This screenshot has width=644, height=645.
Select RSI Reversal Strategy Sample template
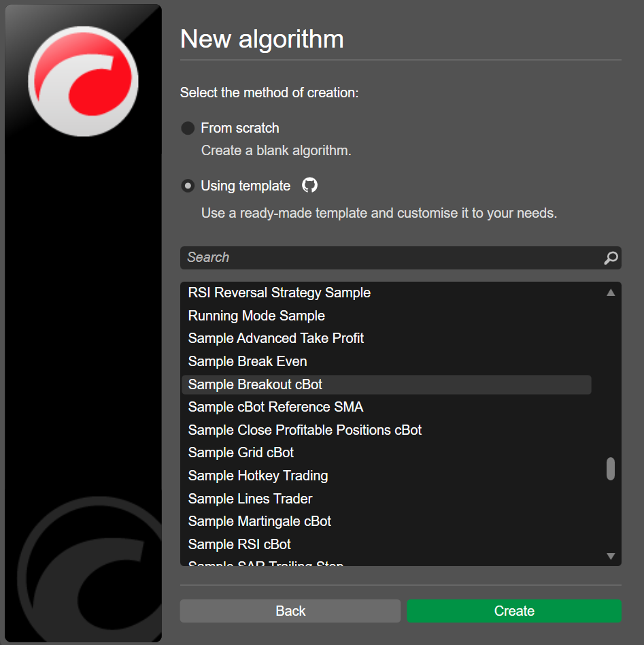279,293
